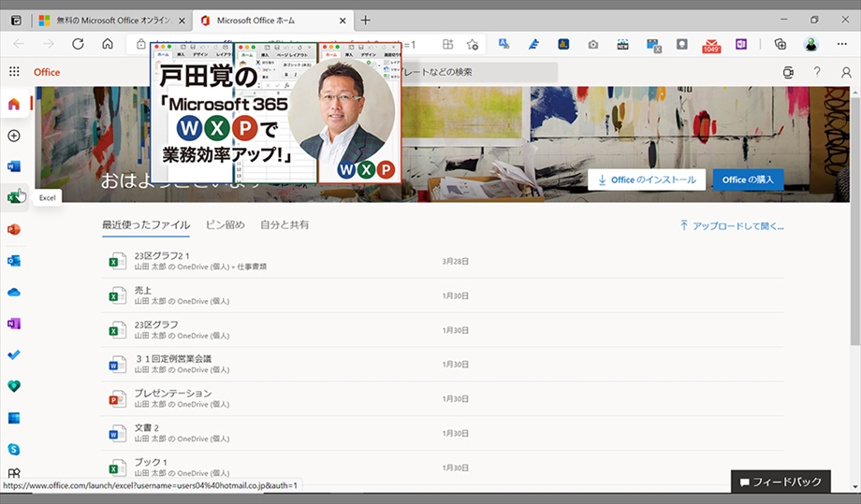Viewport: 861px width, 504px height.
Task: Open the 文書 2 Word document
Action: pyautogui.click(x=443, y=433)
